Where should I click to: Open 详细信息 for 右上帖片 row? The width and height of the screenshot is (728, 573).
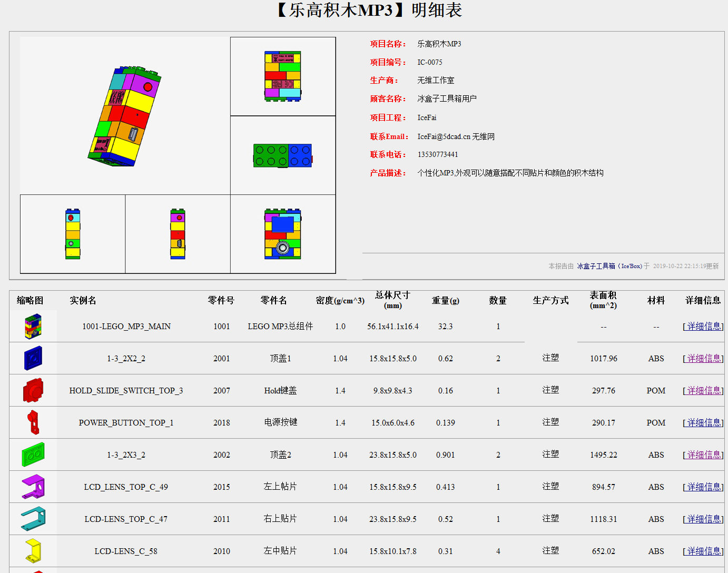[x=703, y=519]
